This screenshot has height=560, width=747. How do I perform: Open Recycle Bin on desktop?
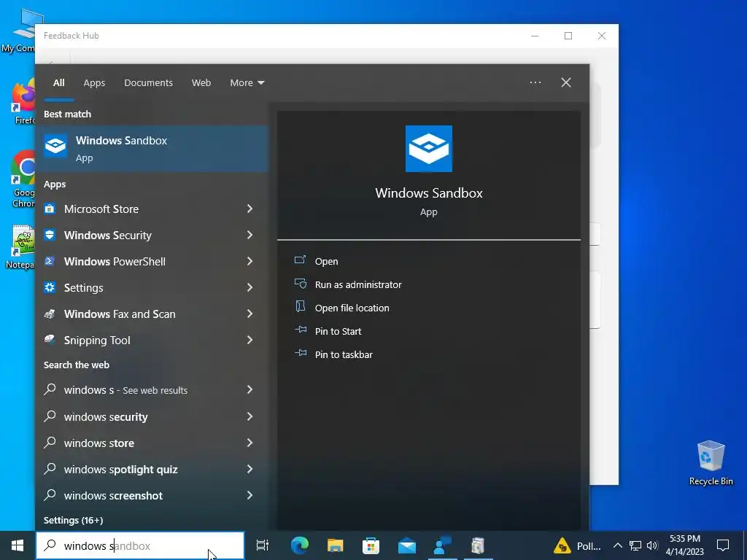[711, 463]
